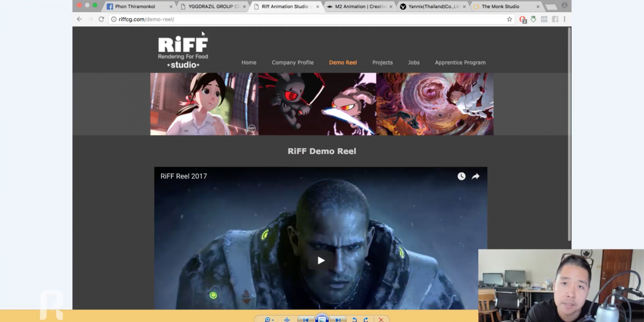This screenshot has height=322, width=644.
Task: Go to next image in viewer toolbar
Action: (338, 320)
